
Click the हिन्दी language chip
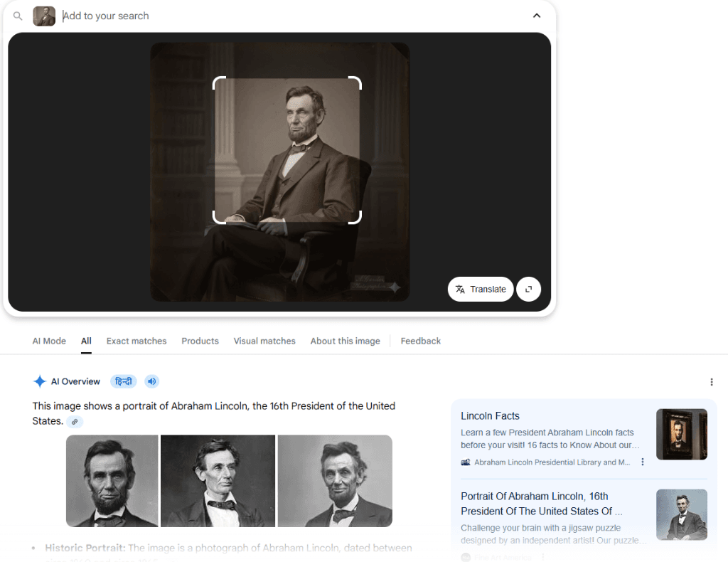coord(123,381)
